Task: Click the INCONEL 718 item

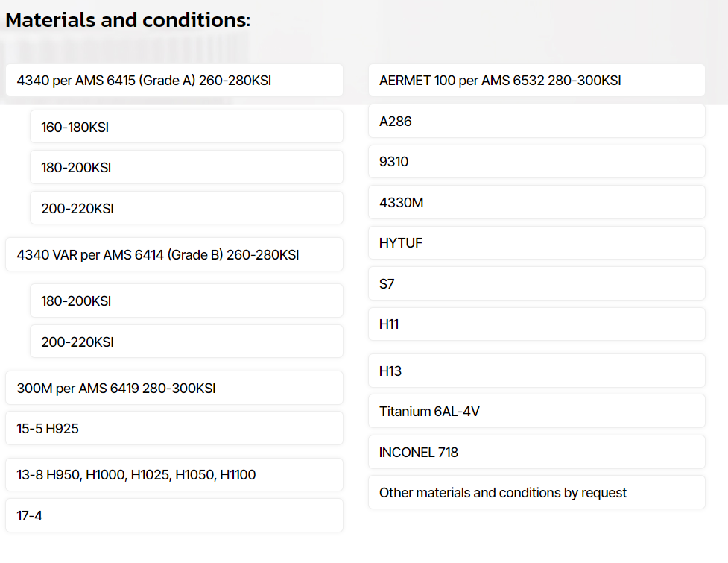Action: tap(536, 452)
